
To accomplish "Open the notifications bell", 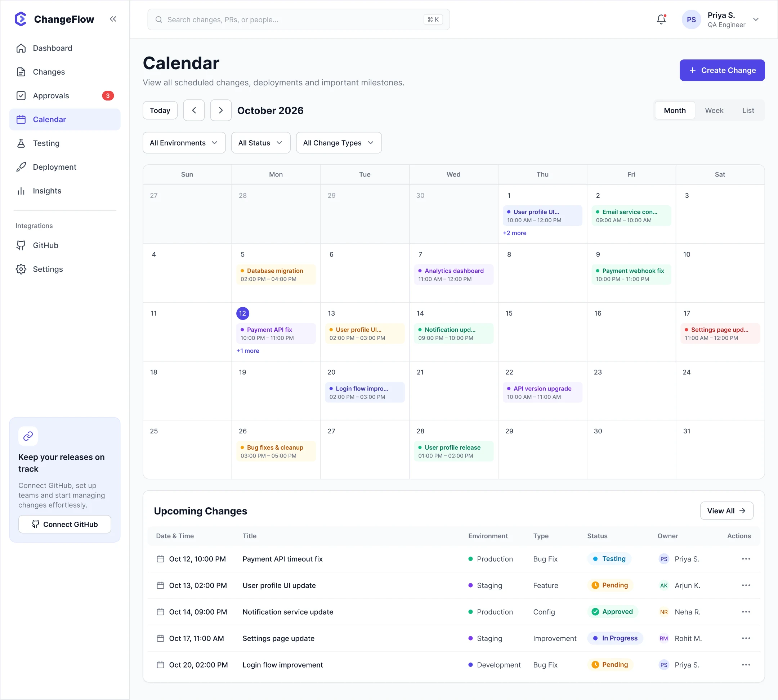I will click(x=661, y=19).
